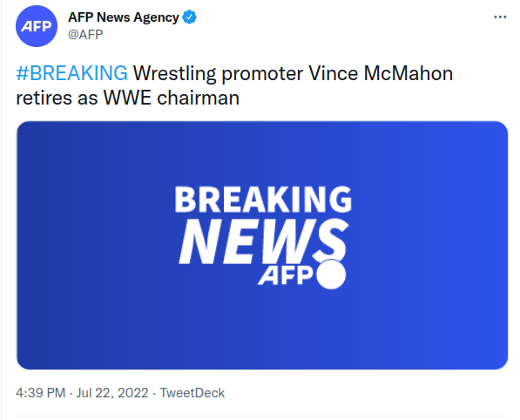
Task: Open the Breaking News image preview
Action: point(262,245)
